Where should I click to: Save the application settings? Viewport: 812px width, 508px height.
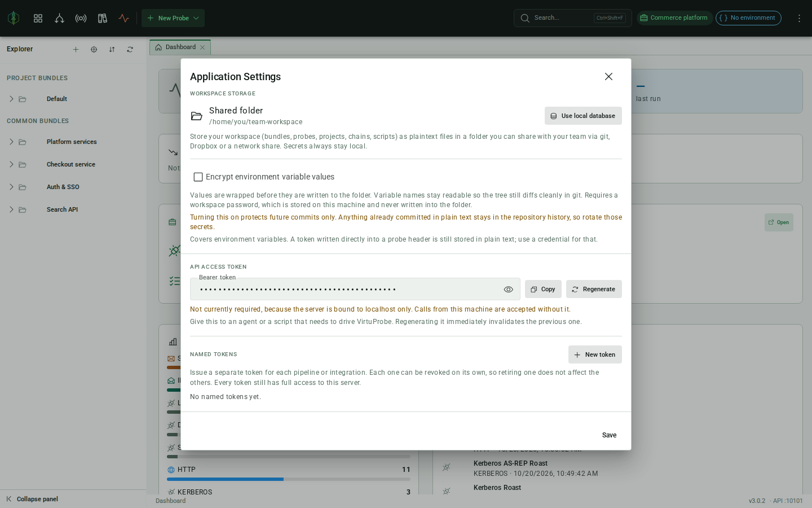(609, 435)
